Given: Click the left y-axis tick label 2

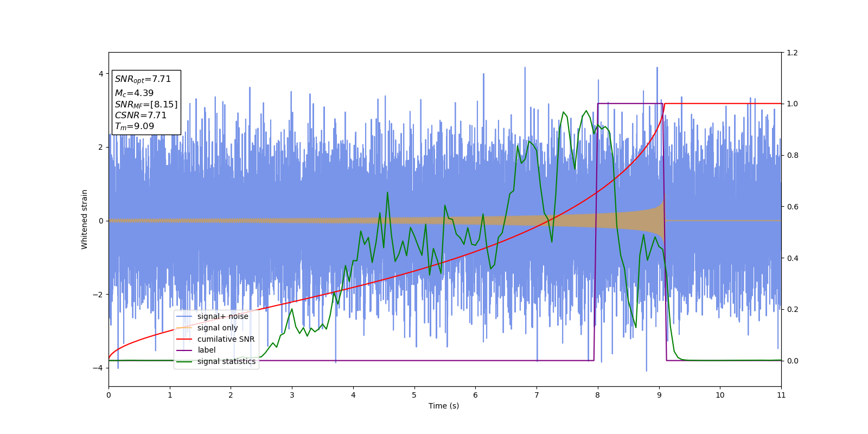Looking at the screenshot, I should [101, 147].
